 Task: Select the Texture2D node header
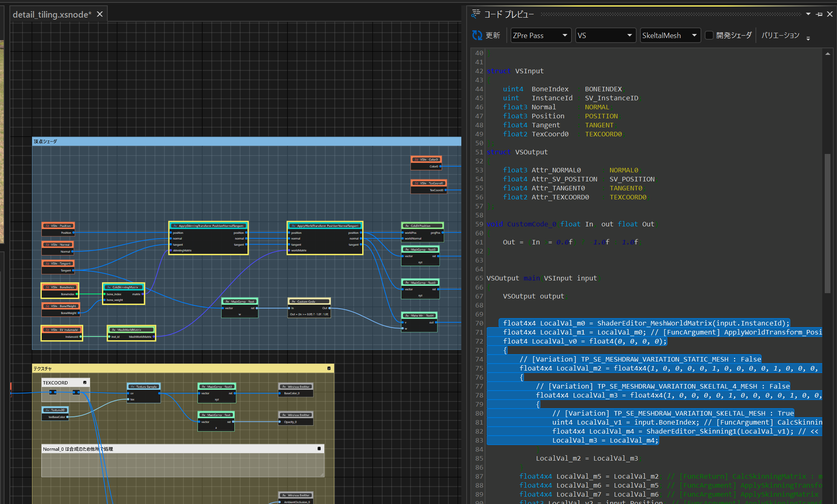tap(55, 410)
